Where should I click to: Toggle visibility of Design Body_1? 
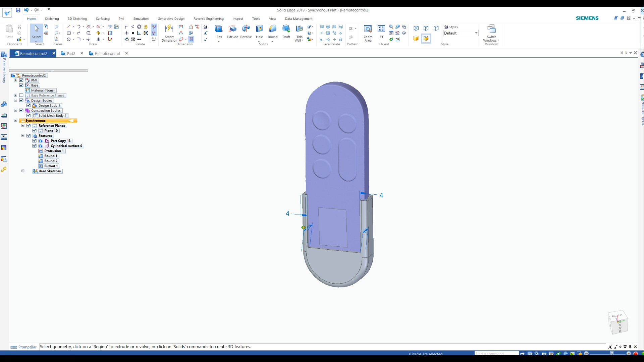pos(29,105)
